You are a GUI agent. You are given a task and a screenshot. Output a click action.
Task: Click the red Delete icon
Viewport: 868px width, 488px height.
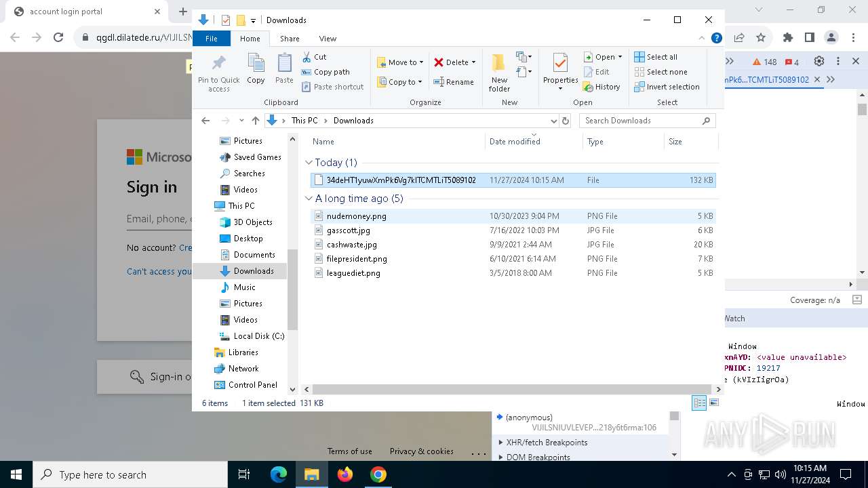[439, 62]
